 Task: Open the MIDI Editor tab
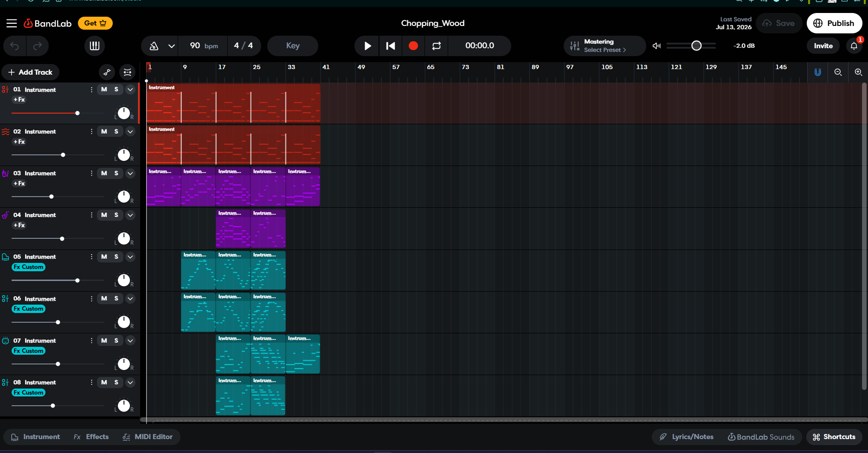click(x=148, y=437)
